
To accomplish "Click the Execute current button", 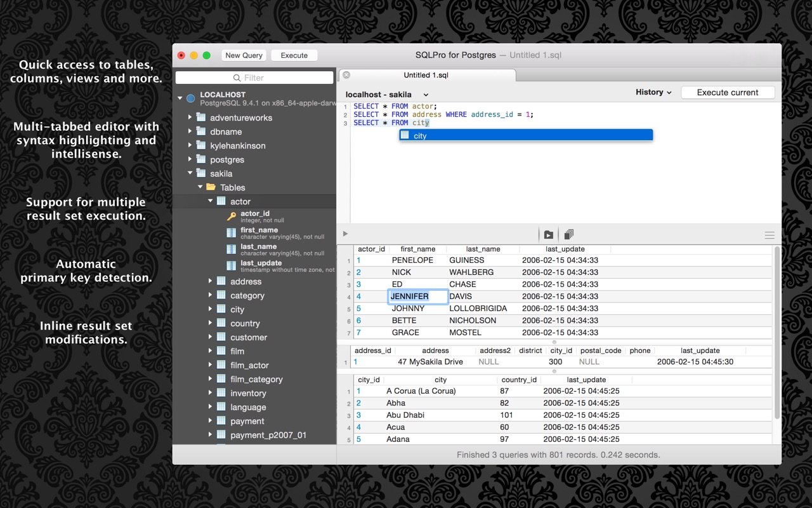I will pyautogui.click(x=728, y=93).
